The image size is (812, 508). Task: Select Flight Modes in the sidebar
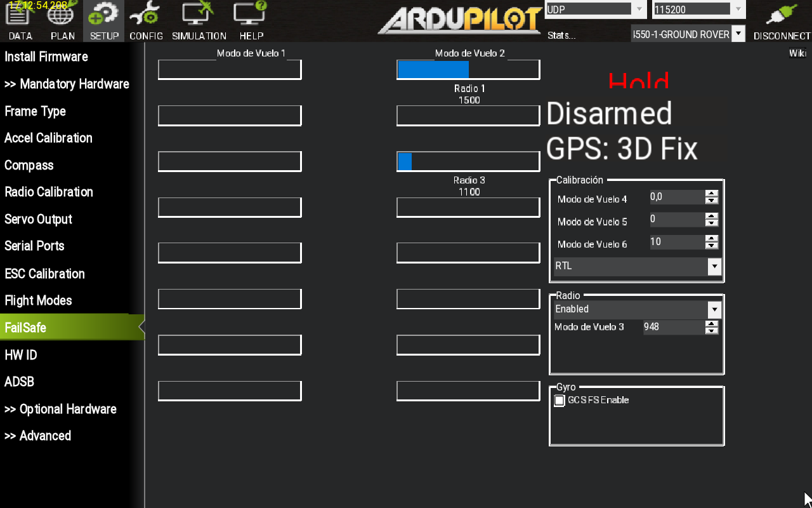38,300
